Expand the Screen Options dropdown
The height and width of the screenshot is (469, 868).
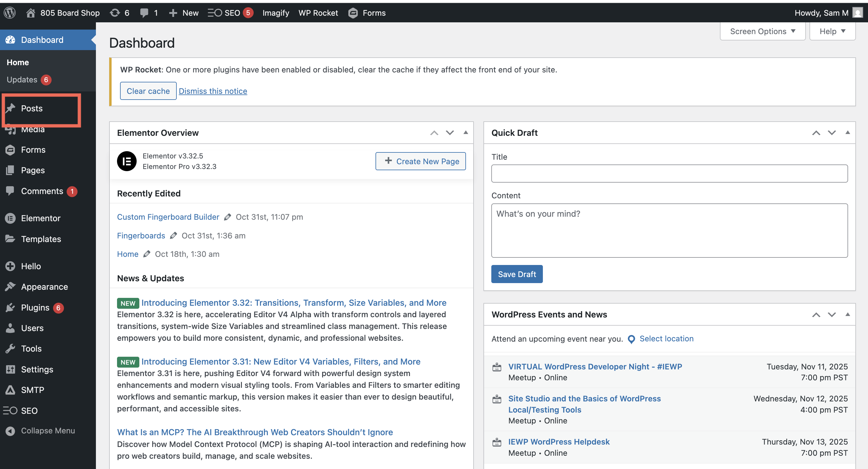762,31
